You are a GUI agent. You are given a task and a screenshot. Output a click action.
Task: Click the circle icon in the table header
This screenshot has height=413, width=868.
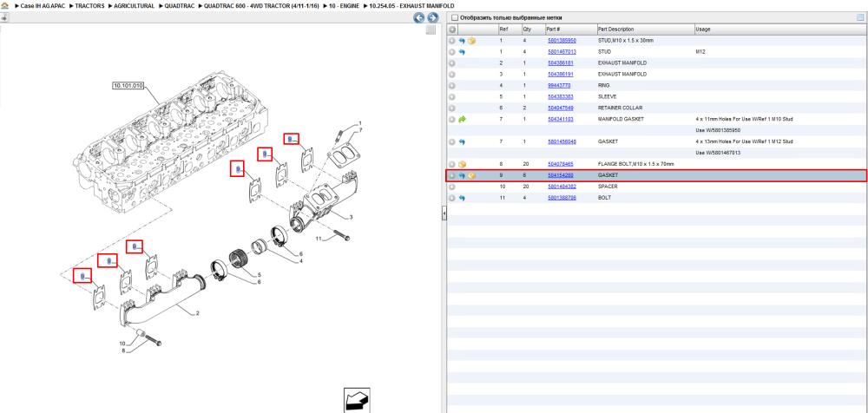(452, 29)
